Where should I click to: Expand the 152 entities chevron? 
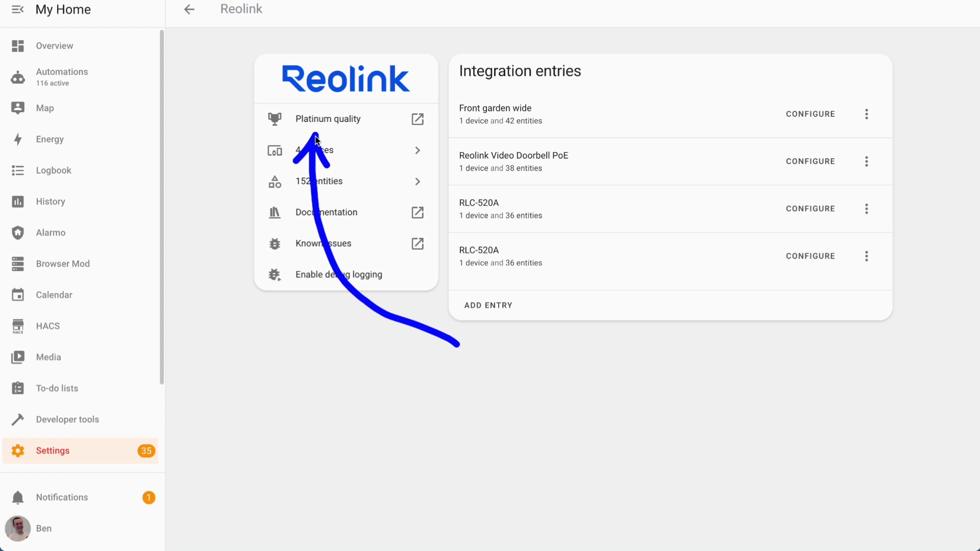(x=418, y=182)
